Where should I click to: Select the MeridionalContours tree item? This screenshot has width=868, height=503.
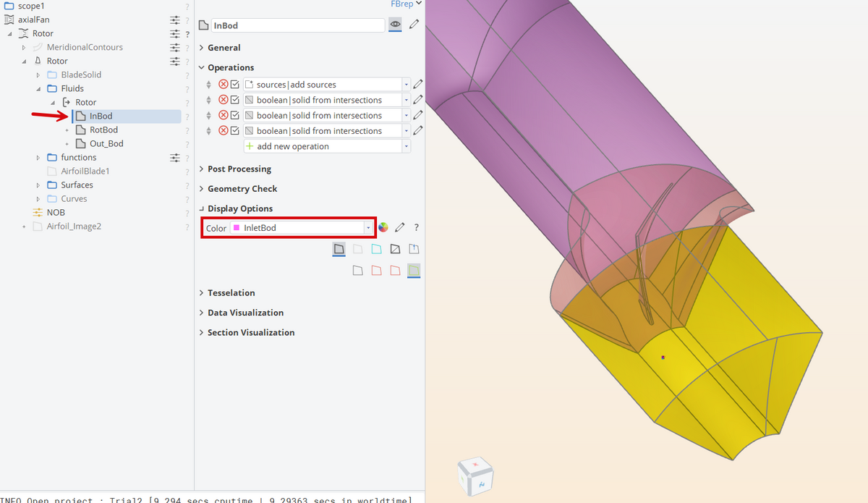coord(85,47)
